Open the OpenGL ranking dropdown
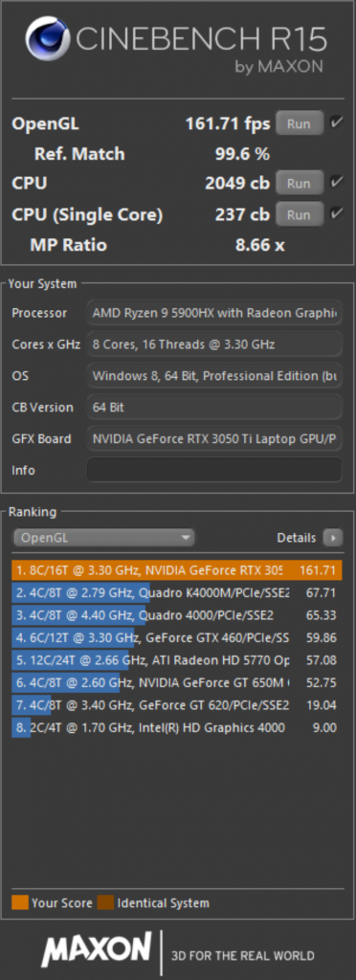 point(104,538)
